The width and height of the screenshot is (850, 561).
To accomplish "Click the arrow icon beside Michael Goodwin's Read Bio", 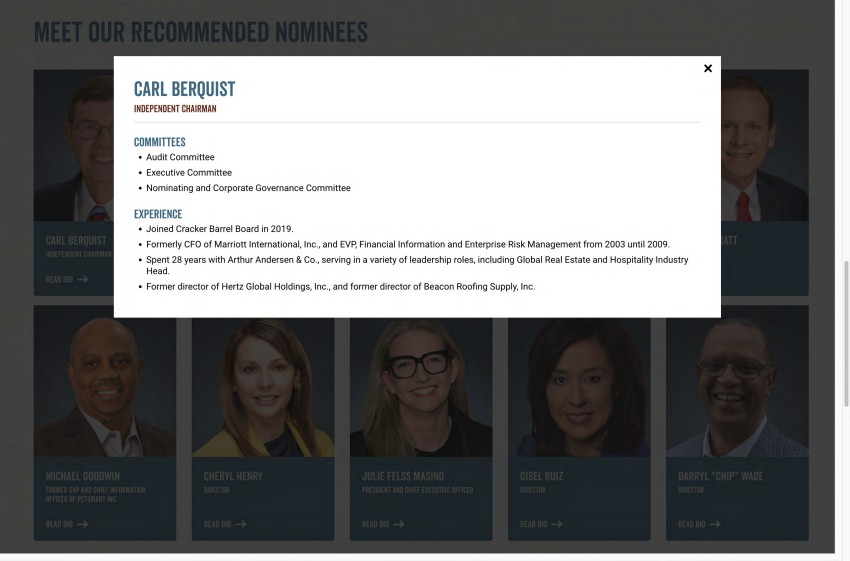I will [x=82, y=524].
